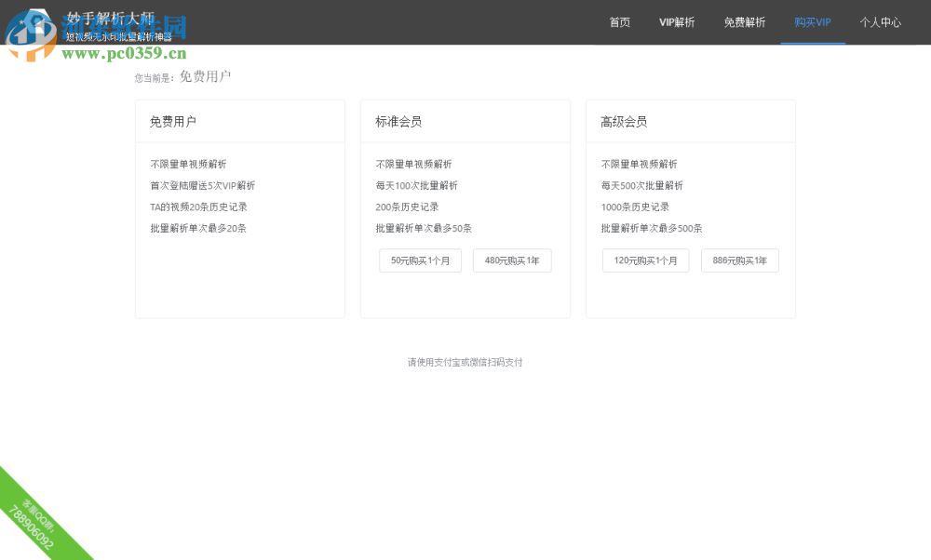The height and width of the screenshot is (560, 931).
Task: Click the green 客服QQ群 ribbon
Action: (x=35, y=512)
